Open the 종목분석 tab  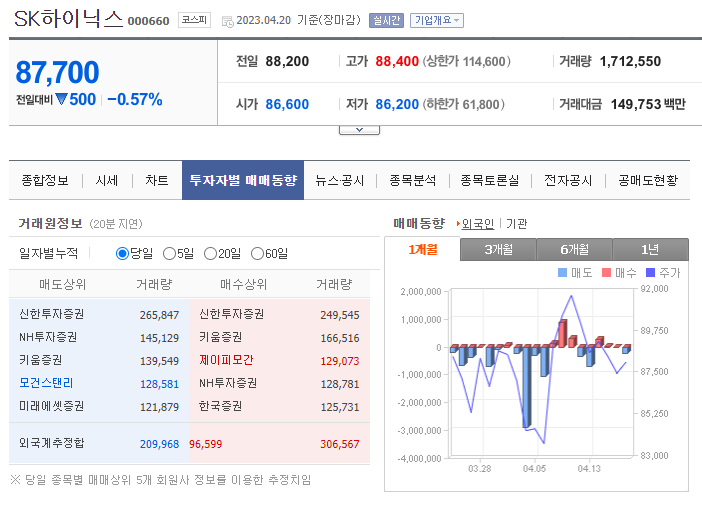(412, 180)
